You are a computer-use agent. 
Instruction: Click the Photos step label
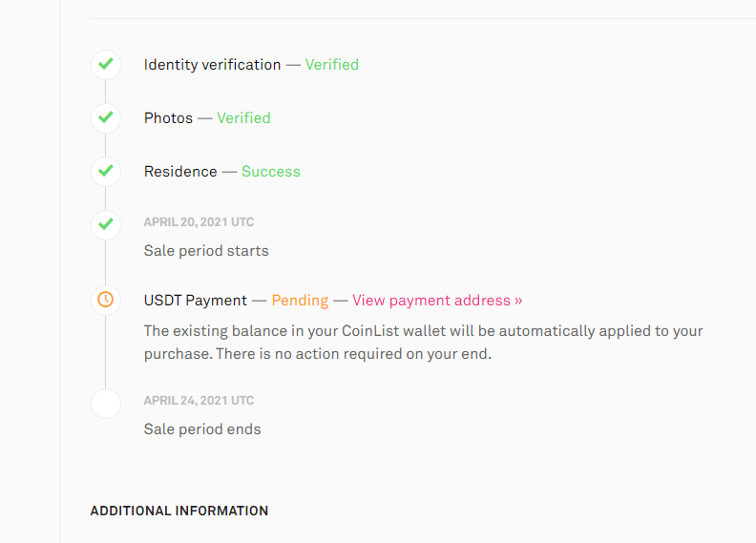[168, 118]
